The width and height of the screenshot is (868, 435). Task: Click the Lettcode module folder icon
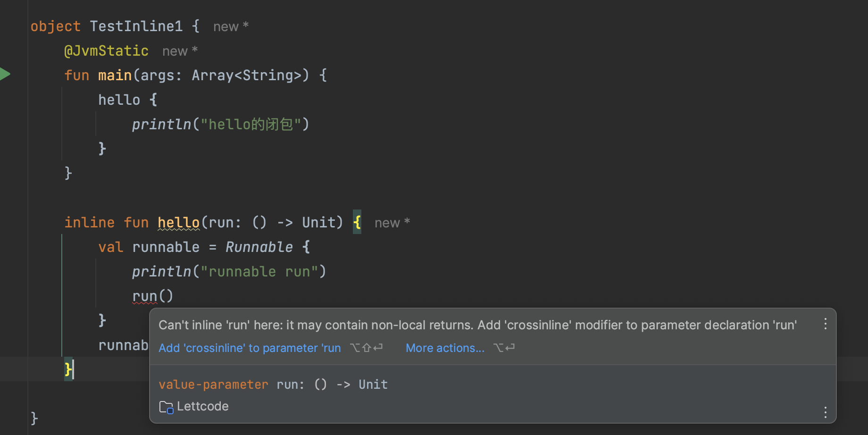tap(166, 407)
